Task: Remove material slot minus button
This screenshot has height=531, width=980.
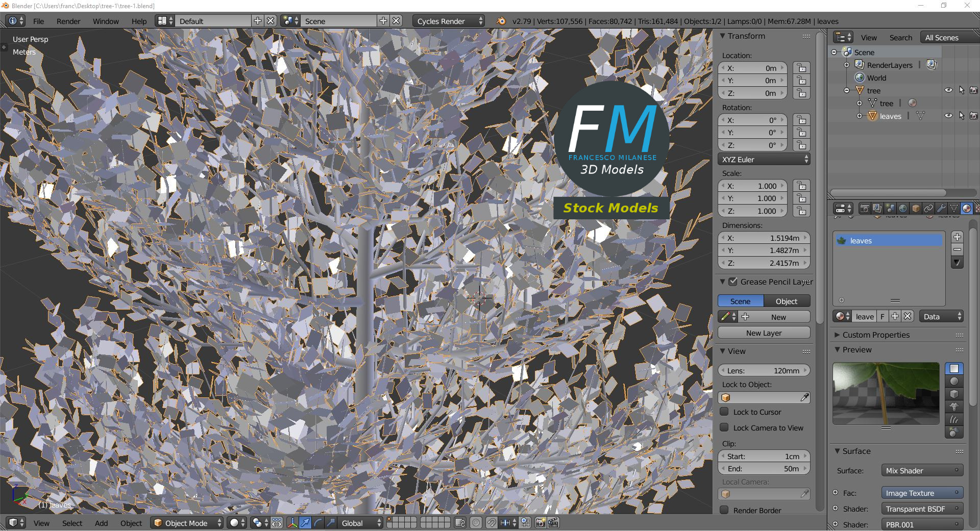Action: pyautogui.click(x=958, y=249)
